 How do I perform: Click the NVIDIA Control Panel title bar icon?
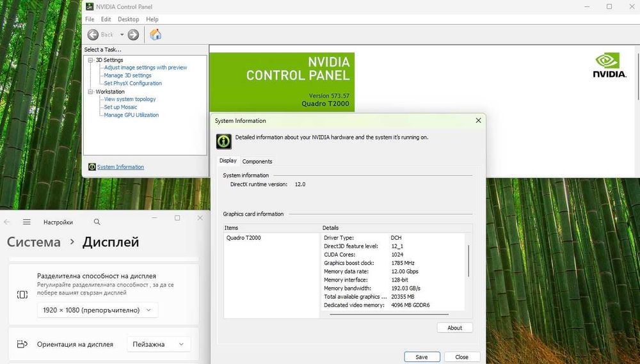pos(90,6)
